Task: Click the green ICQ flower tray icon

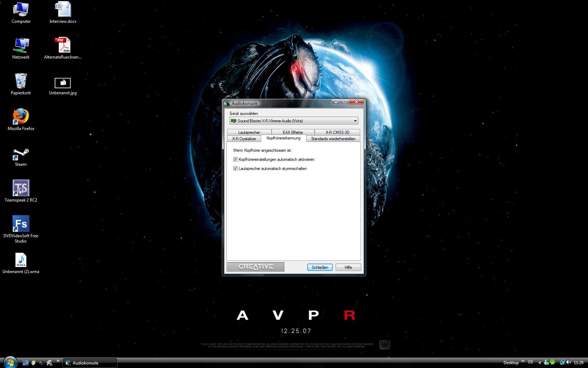Action: 552,362
